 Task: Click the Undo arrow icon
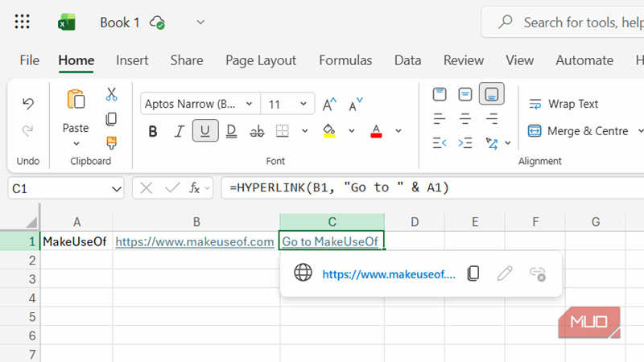coord(28,104)
